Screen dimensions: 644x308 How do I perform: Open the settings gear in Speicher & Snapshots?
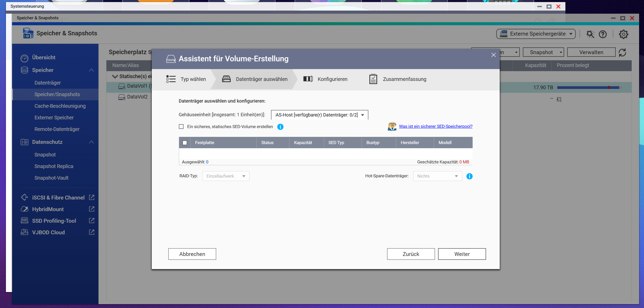[x=623, y=34]
